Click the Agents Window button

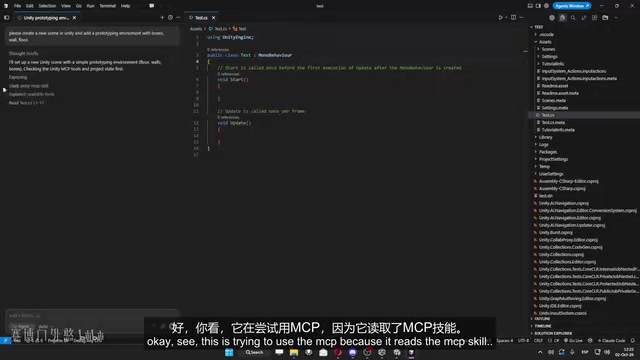(x=572, y=6)
